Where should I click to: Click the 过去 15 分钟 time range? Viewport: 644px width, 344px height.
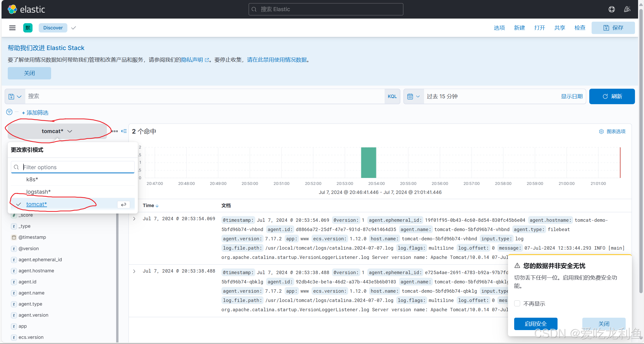point(442,96)
